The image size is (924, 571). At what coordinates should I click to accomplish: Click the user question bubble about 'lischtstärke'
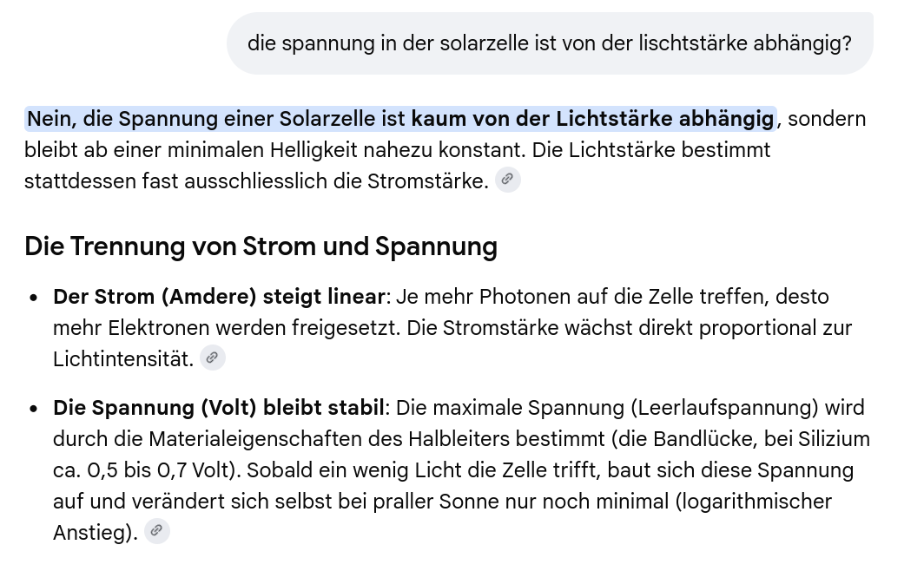pyautogui.click(x=550, y=43)
